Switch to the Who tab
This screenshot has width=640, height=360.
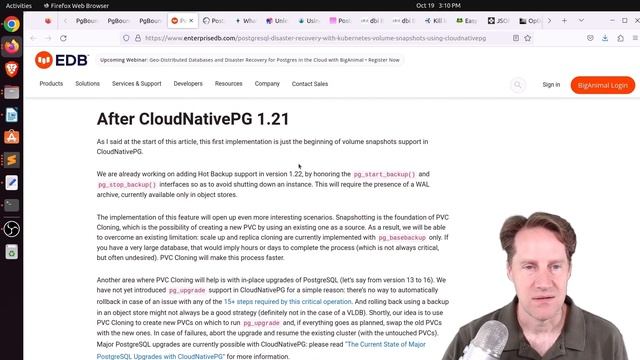coord(245,20)
